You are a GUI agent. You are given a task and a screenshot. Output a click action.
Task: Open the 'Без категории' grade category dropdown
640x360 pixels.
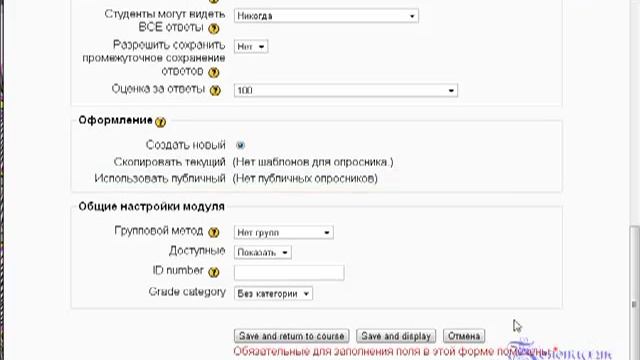tap(273, 293)
